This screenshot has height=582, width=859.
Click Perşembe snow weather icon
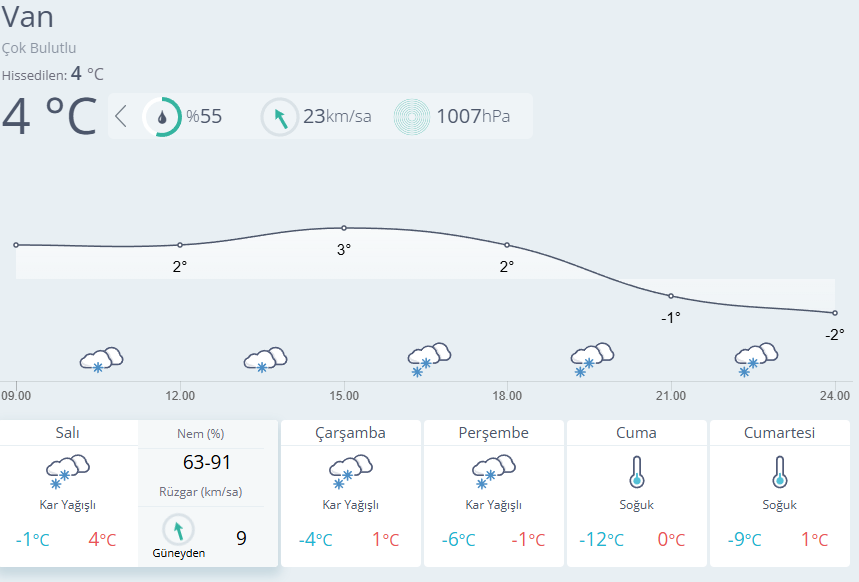point(494,470)
